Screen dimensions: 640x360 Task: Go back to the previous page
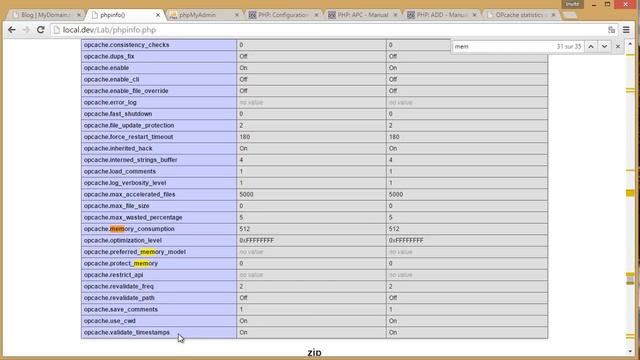(12, 30)
